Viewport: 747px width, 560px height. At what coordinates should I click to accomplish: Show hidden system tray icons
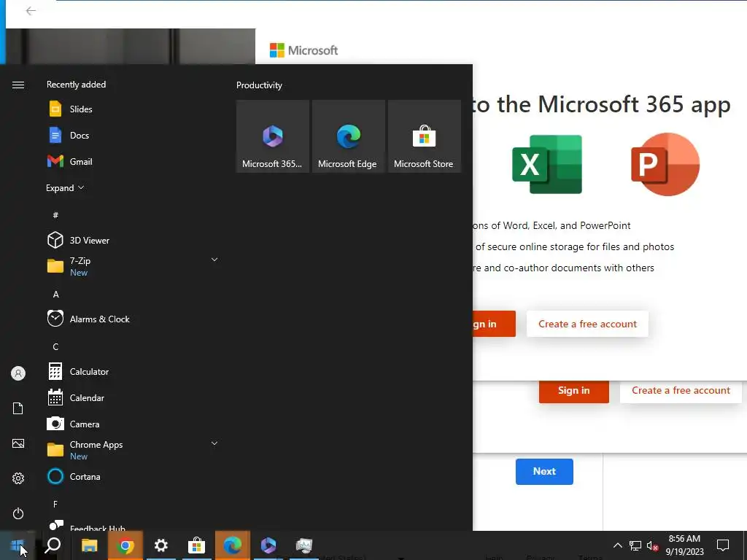pyautogui.click(x=617, y=545)
